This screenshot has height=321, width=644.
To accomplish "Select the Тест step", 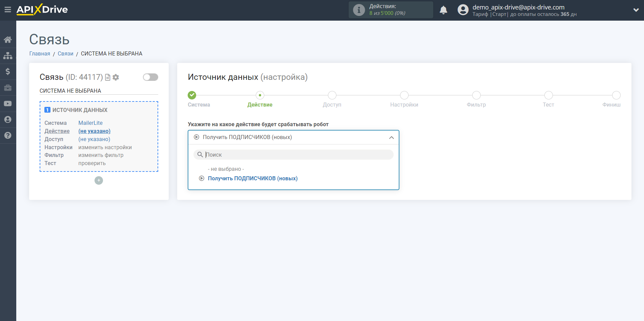I will coord(548,95).
